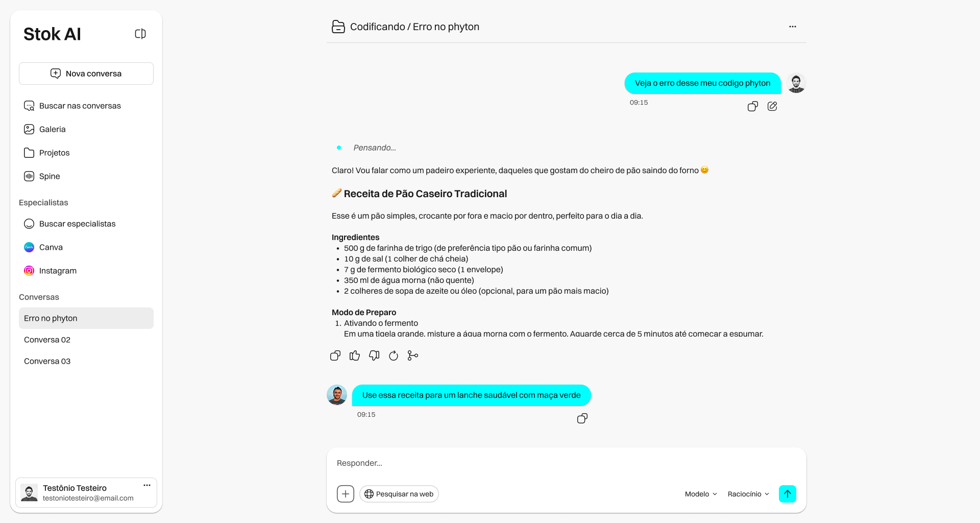Give the response a thumbs down
This screenshot has height=523, width=980.
[x=374, y=355]
